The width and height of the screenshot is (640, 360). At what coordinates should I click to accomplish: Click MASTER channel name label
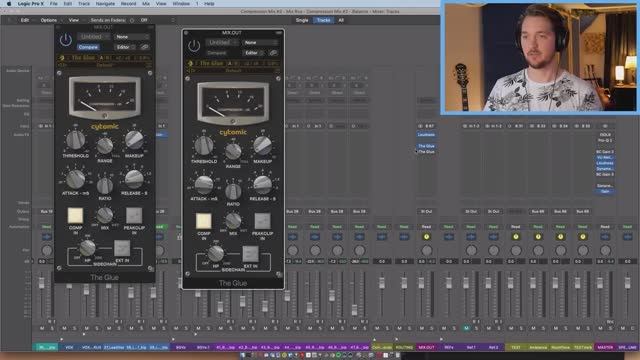[x=605, y=347]
